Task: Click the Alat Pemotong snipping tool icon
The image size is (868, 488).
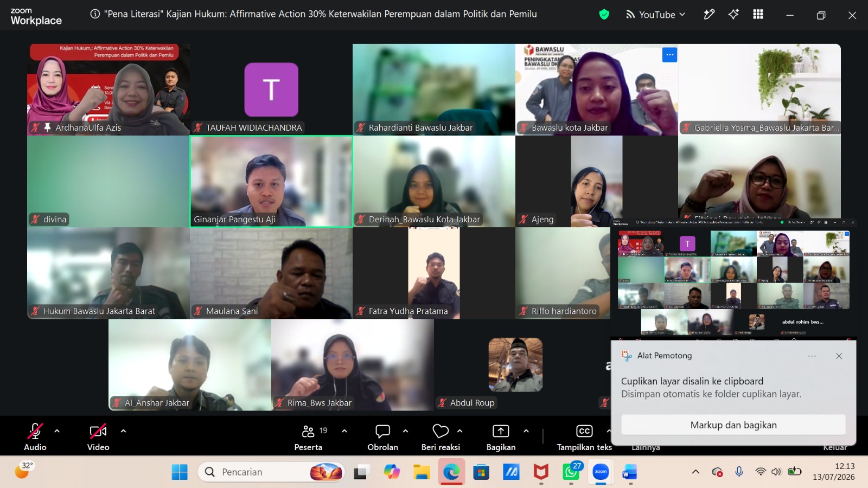Action: [x=627, y=356]
